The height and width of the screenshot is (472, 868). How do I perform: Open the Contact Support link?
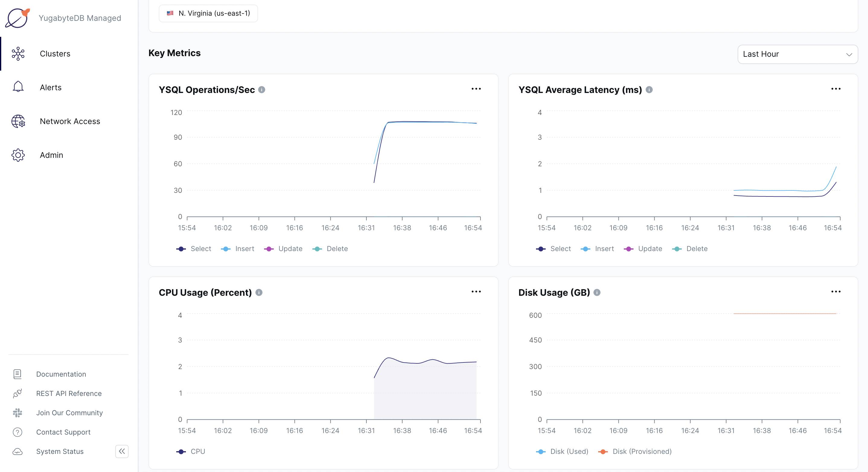pyautogui.click(x=18, y=432)
